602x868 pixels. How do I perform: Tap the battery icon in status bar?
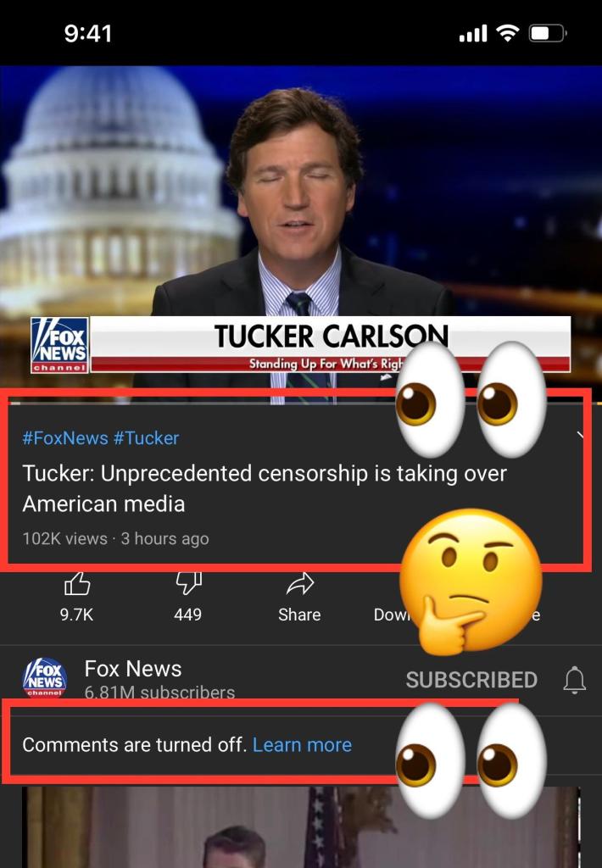click(548, 34)
